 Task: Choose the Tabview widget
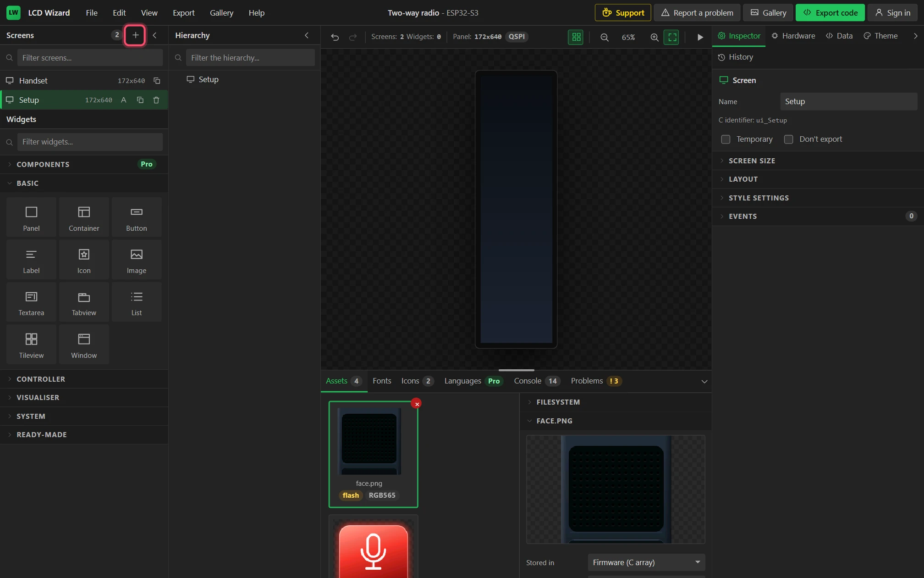84,302
